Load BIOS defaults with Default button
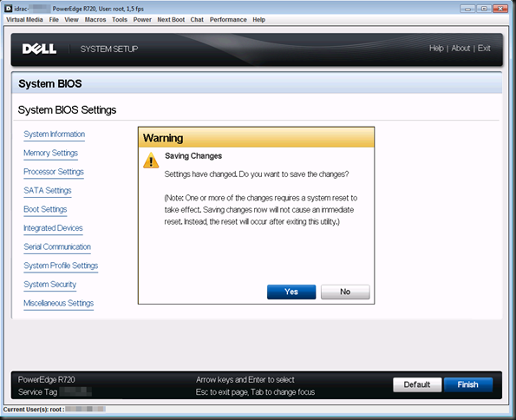The height and width of the screenshot is (420, 516). pos(417,384)
